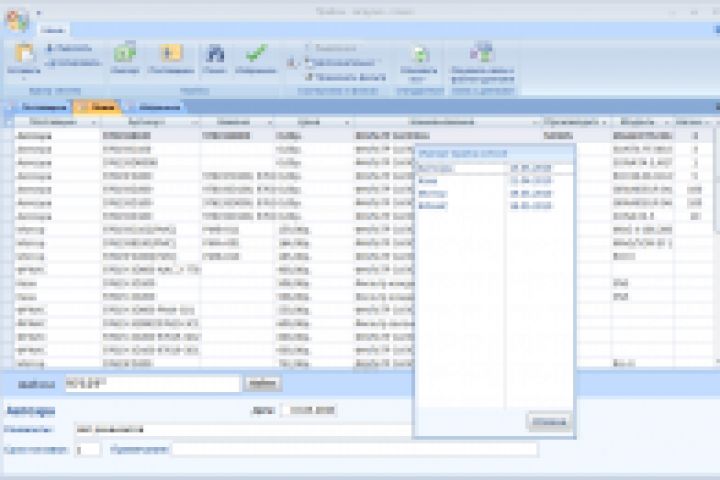Click the yellow-orange square ribbon icon
720x480 pixels.
coord(171,53)
